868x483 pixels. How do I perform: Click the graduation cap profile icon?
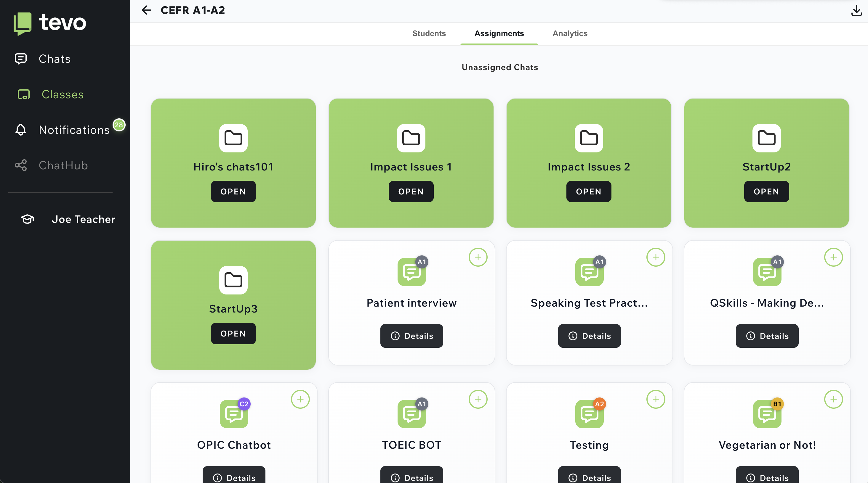(27, 219)
